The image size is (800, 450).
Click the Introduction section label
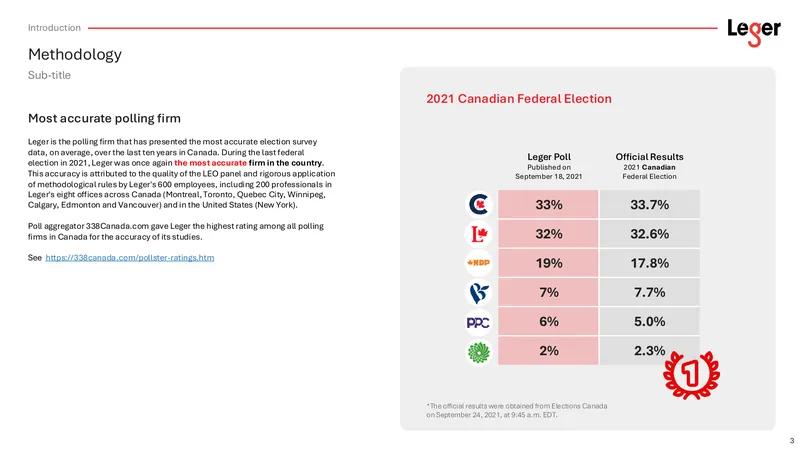pos(54,28)
